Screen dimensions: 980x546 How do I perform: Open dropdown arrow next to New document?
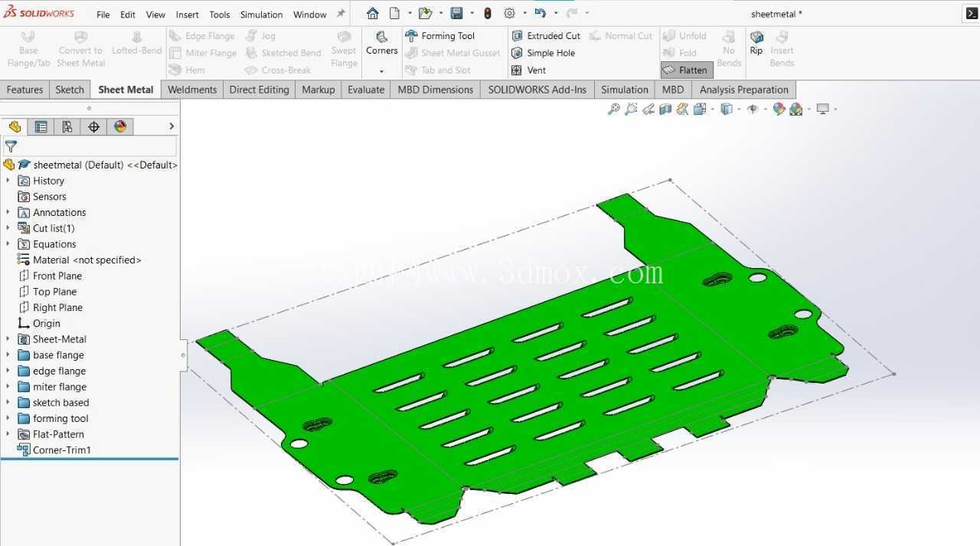[x=410, y=13]
